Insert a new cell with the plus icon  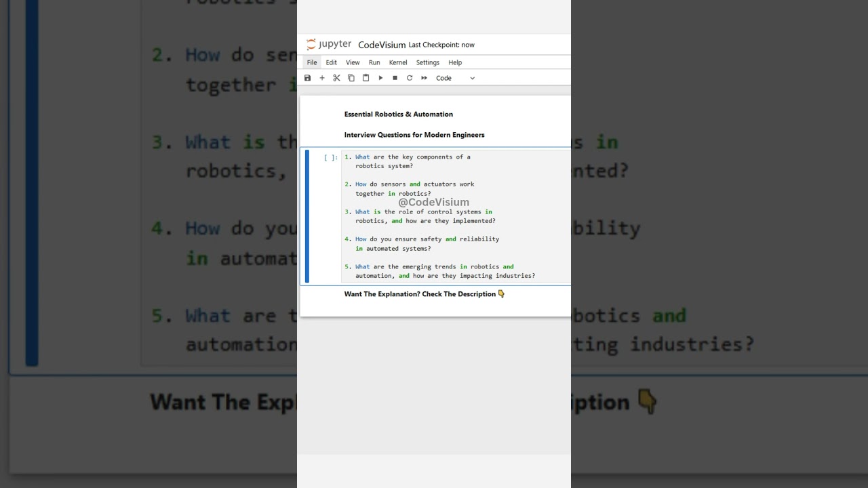322,78
